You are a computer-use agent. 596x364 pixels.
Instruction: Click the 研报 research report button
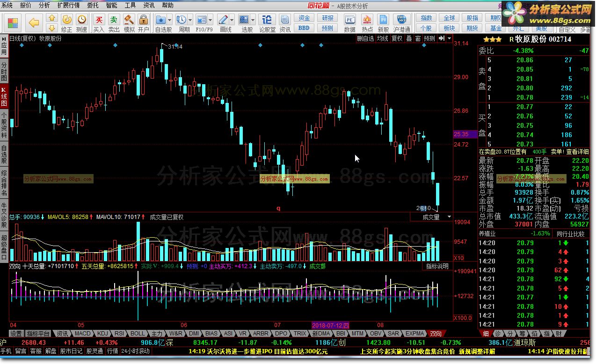click(x=327, y=18)
